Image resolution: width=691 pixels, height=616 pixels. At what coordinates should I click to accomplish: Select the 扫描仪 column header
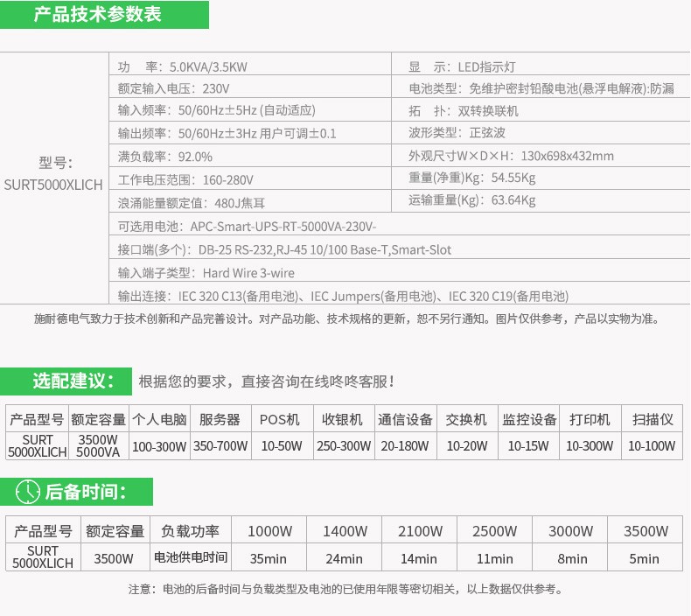tap(652, 419)
